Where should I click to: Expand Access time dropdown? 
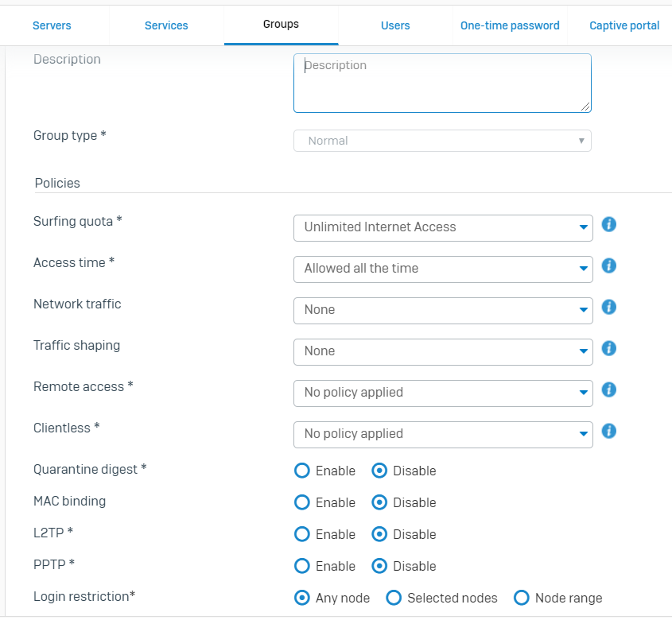443,269
